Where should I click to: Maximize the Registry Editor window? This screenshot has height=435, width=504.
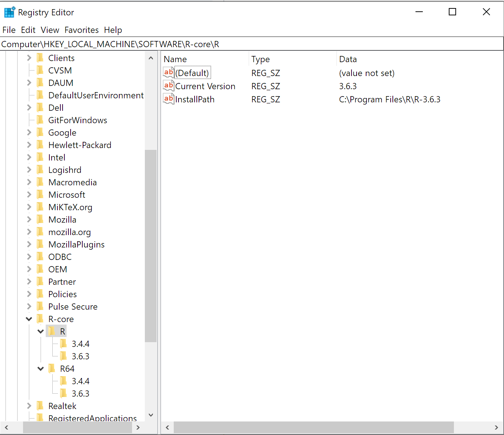point(452,12)
